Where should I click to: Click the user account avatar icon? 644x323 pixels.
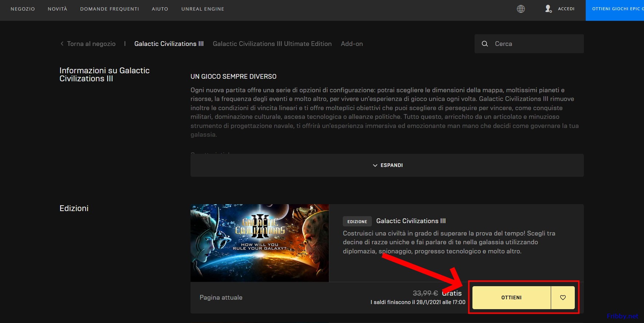pyautogui.click(x=548, y=9)
